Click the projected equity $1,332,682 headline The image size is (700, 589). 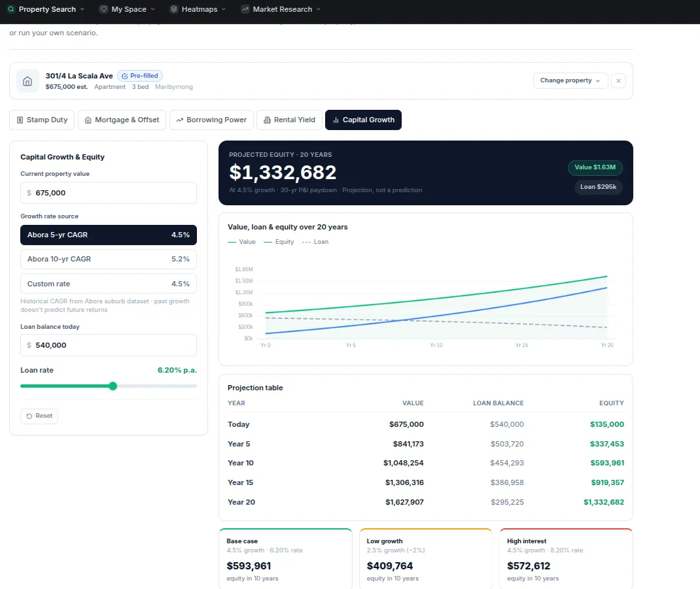click(x=283, y=173)
